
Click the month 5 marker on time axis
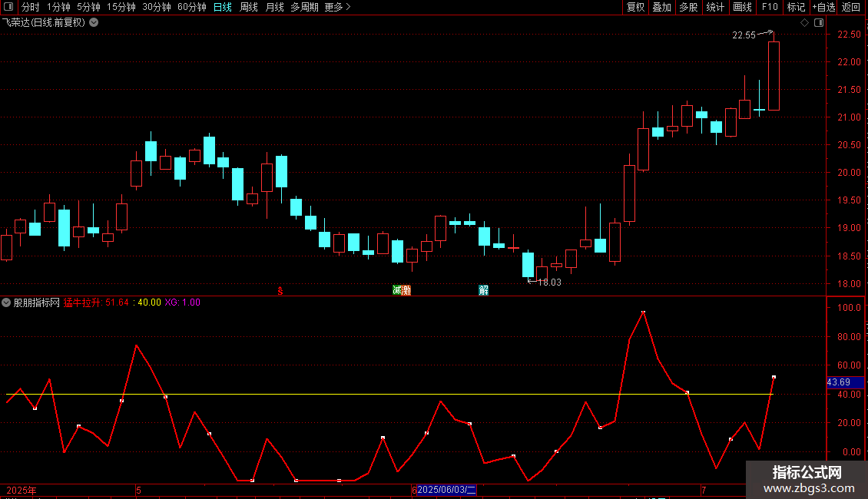pyautogui.click(x=138, y=490)
